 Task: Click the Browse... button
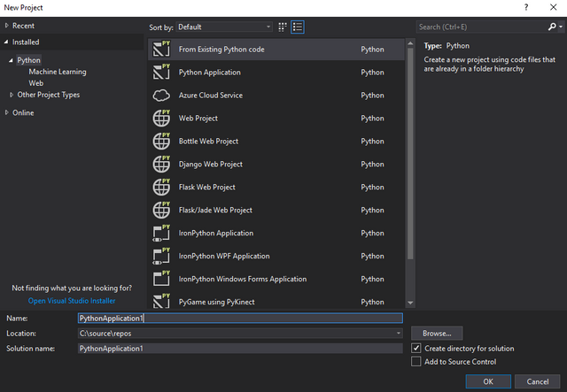[x=437, y=334]
